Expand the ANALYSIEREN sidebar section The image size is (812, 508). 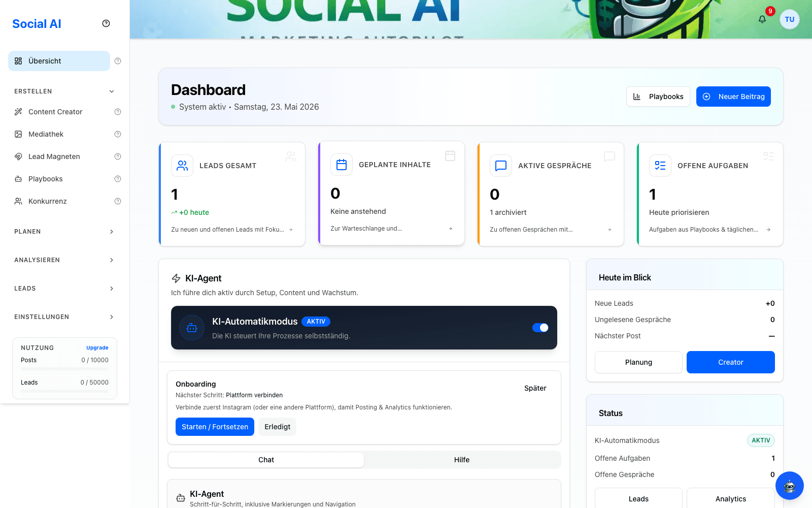64,260
